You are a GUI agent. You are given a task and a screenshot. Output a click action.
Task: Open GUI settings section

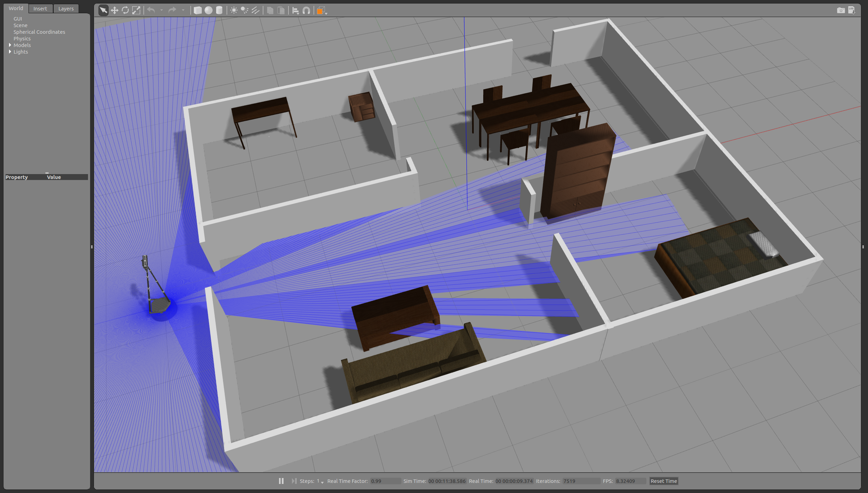point(18,18)
